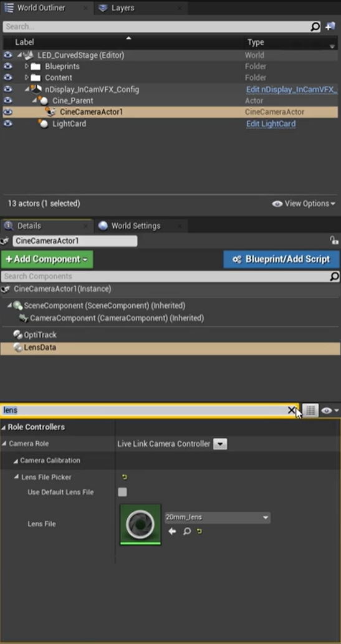Image resolution: width=341 pixels, height=644 pixels.
Task: Click the add folder icon in World Outliner
Action: [x=330, y=27]
